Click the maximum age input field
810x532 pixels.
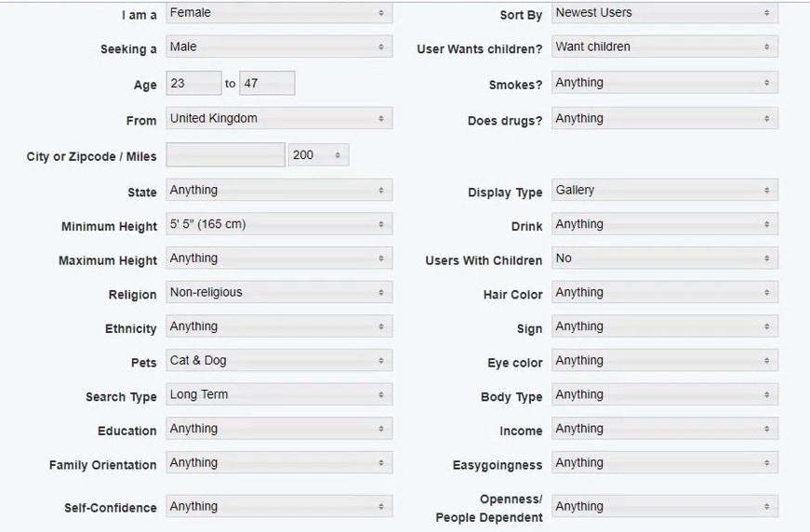click(x=267, y=84)
